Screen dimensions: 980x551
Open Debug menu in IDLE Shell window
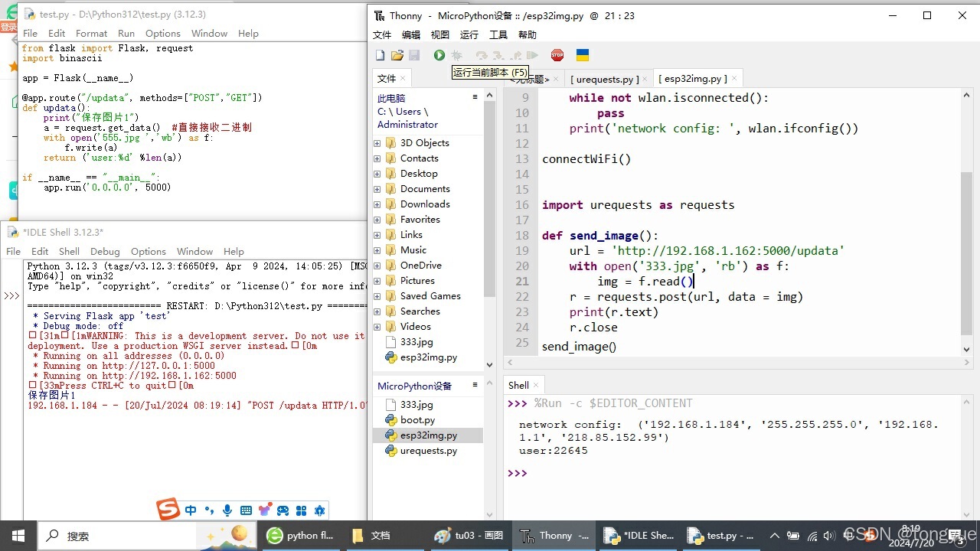point(105,252)
